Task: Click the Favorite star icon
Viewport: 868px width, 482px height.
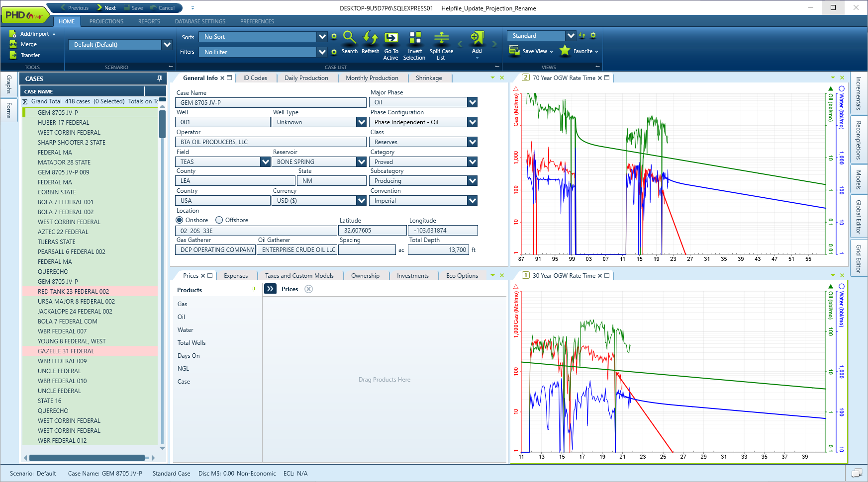Action: point(565,51)
